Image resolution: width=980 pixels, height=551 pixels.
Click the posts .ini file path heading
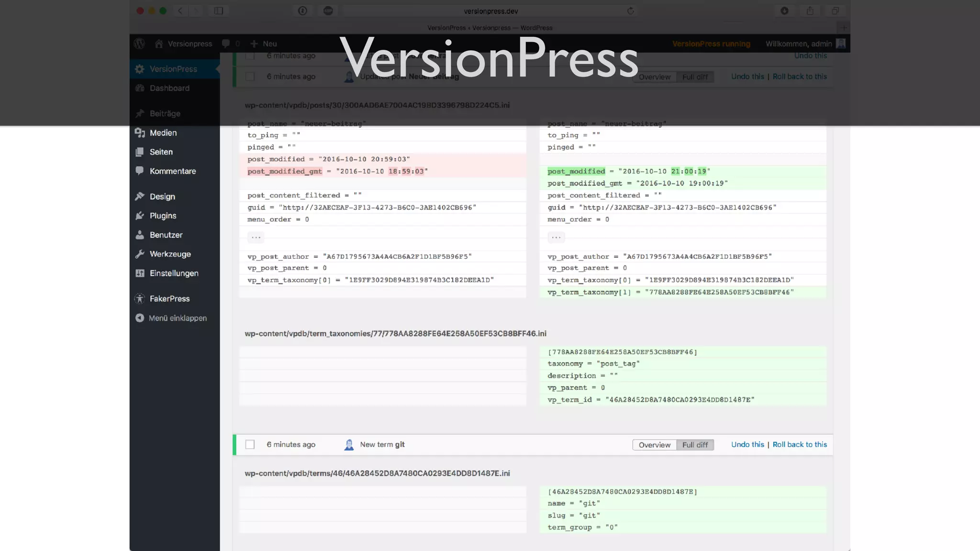[x=377, y=105]
